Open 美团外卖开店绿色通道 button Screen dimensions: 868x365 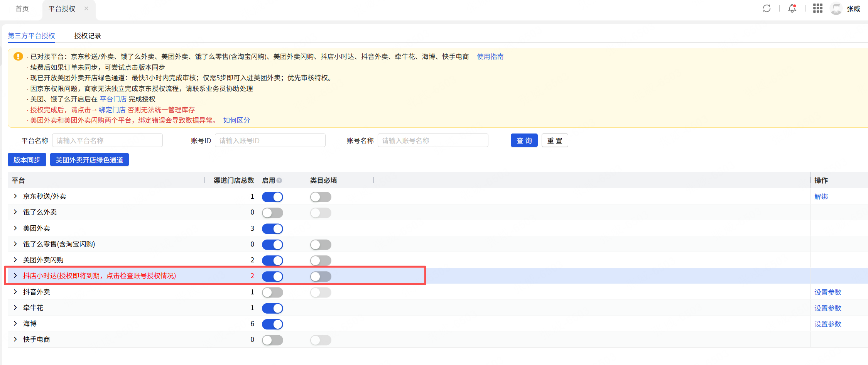coord(90,160)
